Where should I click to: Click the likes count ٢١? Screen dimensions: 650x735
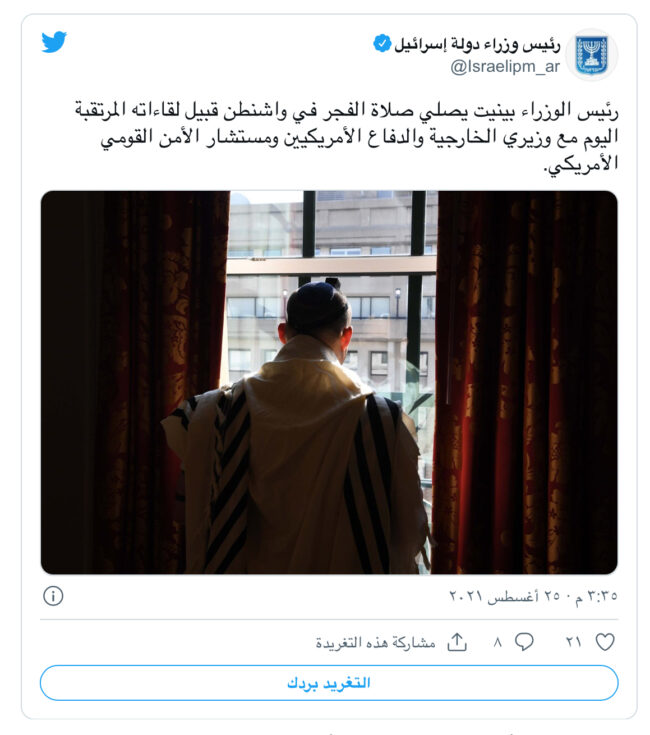[573, 642]
